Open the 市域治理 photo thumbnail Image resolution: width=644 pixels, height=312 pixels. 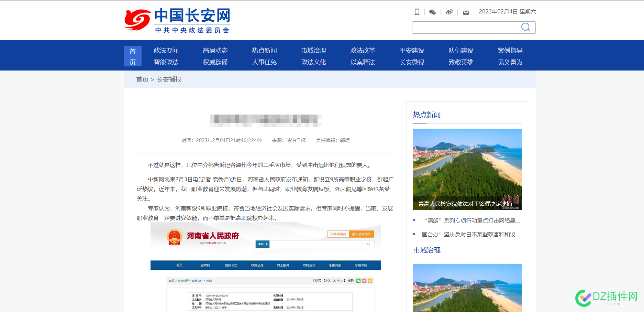point(467,288)
